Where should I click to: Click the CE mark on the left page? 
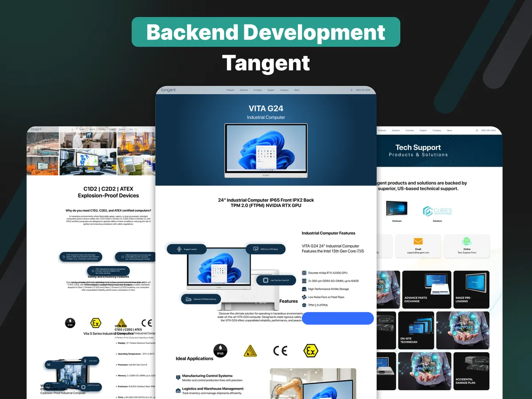(146, 323)
